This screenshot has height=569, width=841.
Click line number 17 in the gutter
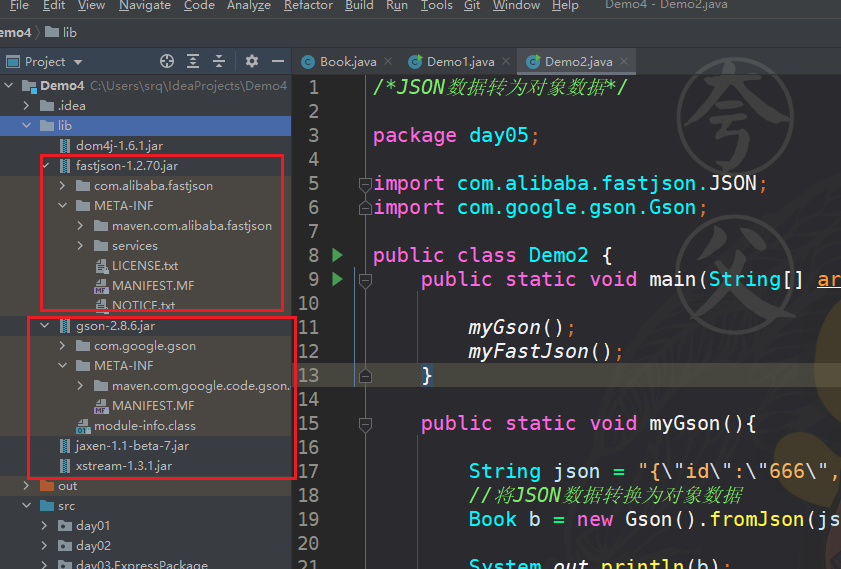308,471
